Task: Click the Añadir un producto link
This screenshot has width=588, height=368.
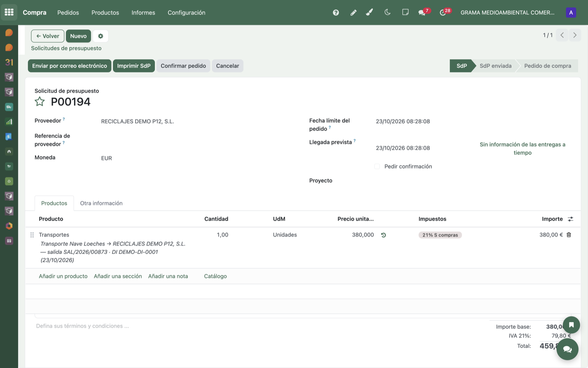Action: point(63,276)
